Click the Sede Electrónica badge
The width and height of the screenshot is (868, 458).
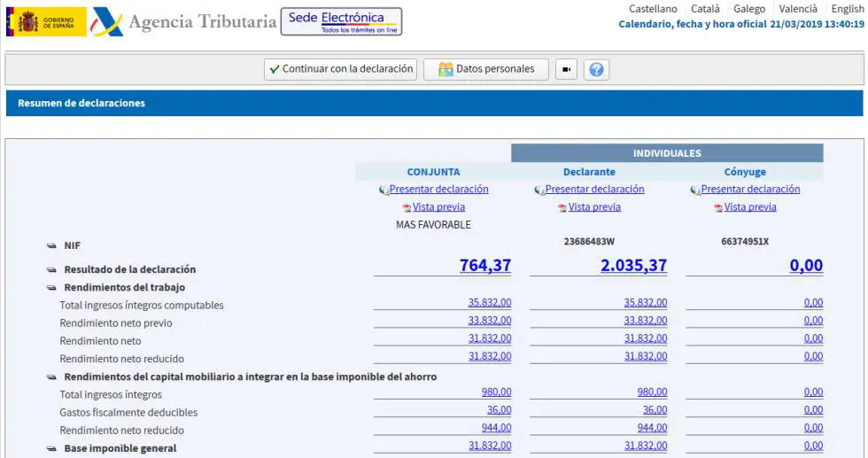342,21
